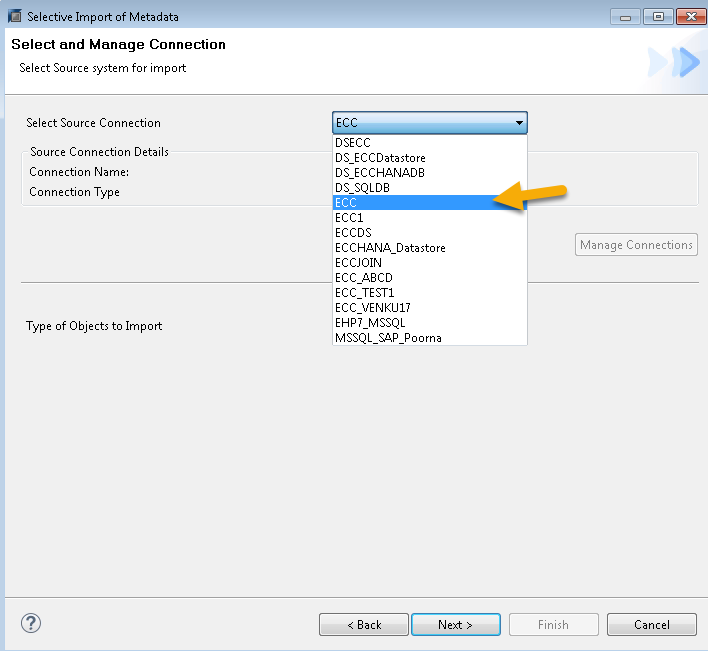Click the window title bar application icon
Screen dimensions: 708x651
[14, 16]
